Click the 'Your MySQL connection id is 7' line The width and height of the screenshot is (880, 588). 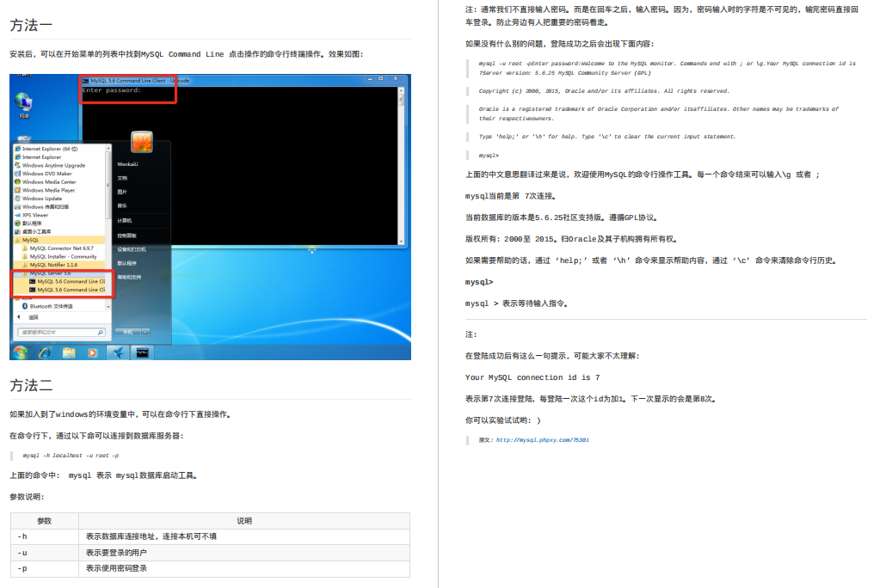coord(532,377)
